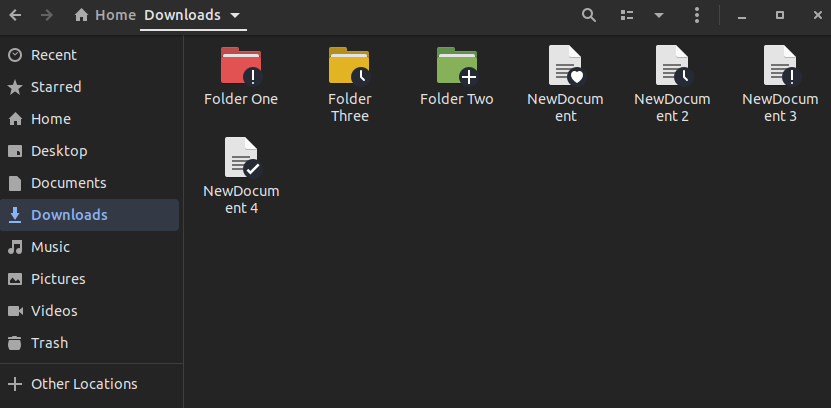Open the green Folder Two icon
The image size is (831, 408).
(x=456, y=66)
